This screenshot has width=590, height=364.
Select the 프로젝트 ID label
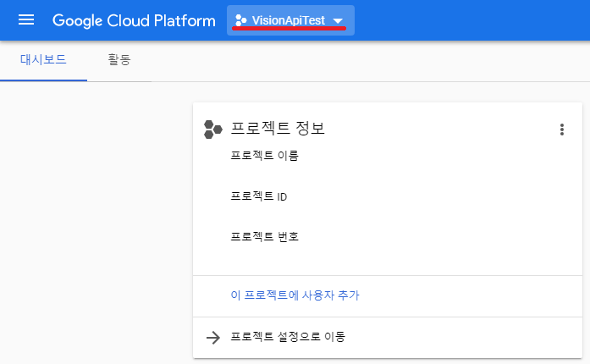[258, 196]
